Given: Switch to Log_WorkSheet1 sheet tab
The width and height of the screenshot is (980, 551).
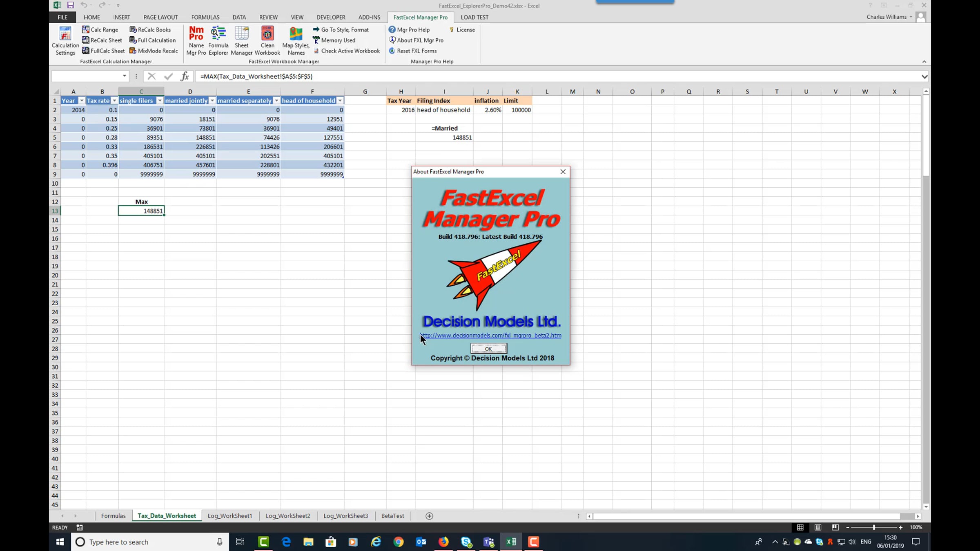Looking at the screenshot, I should pyautogui.click(x=230, y=516).
